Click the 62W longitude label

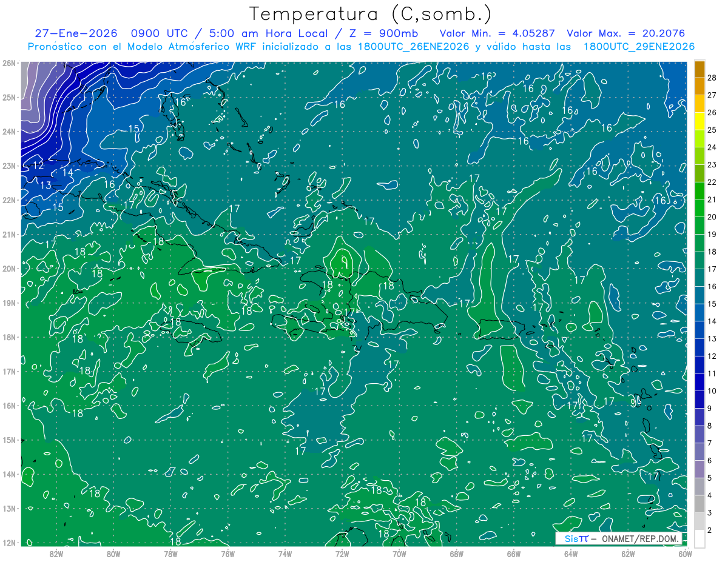click(628, 553)
